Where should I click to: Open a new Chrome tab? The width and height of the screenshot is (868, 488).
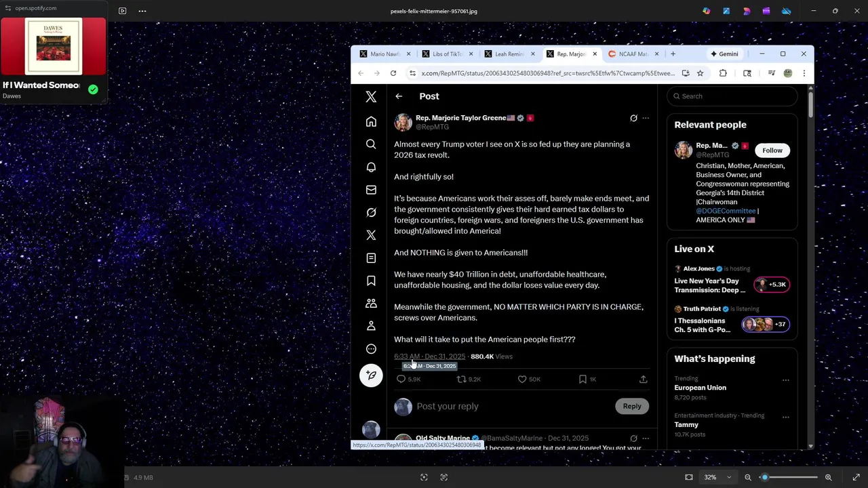(x=673, y=54)
